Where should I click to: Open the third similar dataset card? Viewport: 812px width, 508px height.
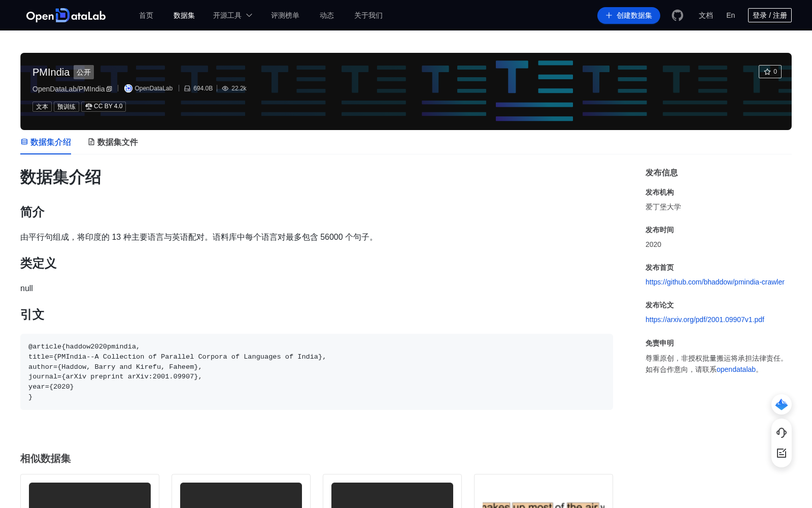[392, 491]
